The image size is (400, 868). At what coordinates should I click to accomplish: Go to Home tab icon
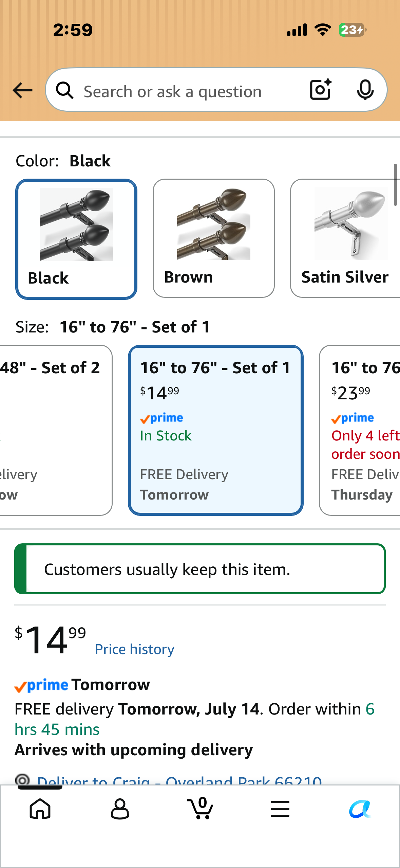coord(40,809)
